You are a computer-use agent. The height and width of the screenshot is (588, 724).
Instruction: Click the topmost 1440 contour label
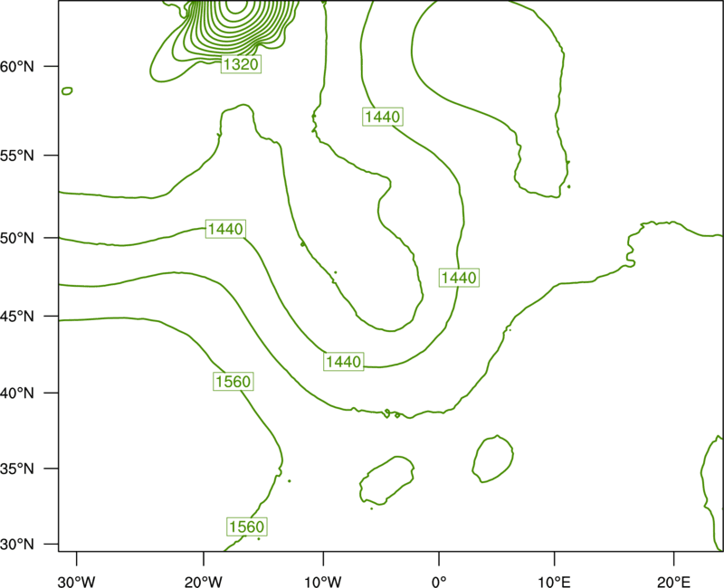tap(382, 117)
